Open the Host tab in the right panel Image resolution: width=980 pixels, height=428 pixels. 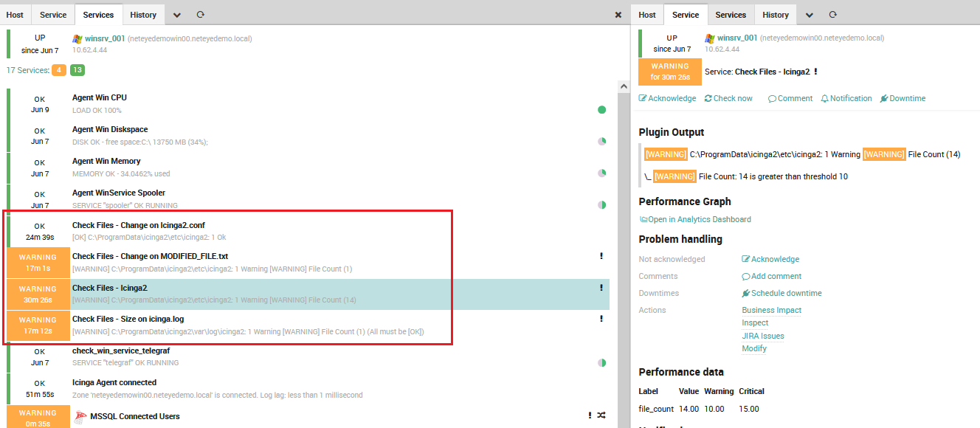646,14
